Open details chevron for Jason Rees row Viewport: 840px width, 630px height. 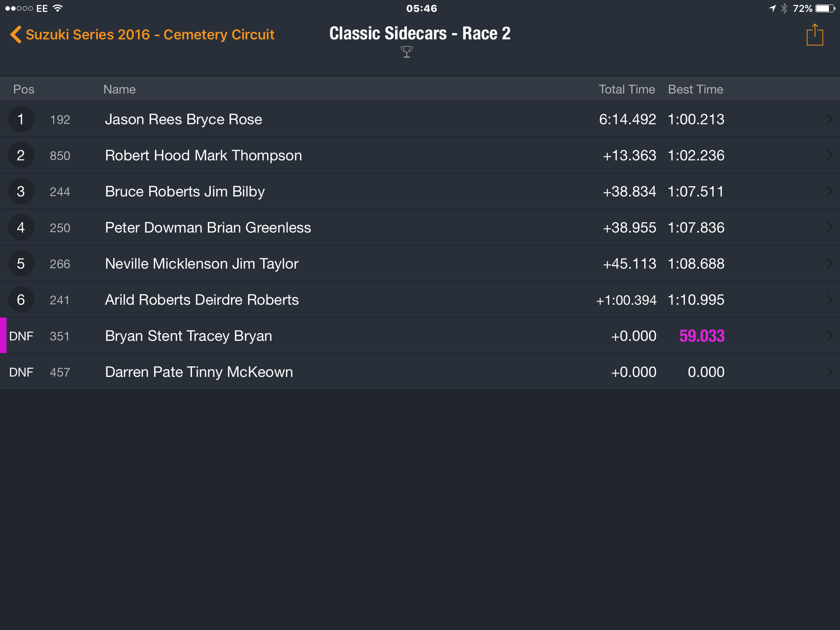coord(830,119)
